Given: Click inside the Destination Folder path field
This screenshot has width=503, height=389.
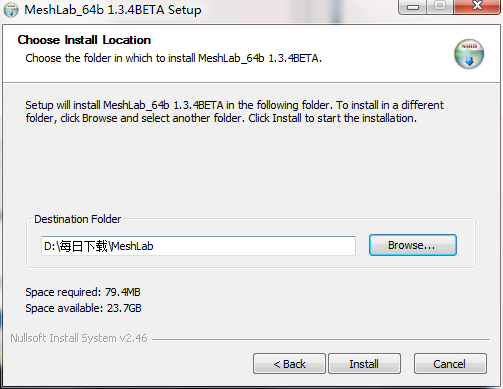Looking at the screenshot, I should pos(198,246).
